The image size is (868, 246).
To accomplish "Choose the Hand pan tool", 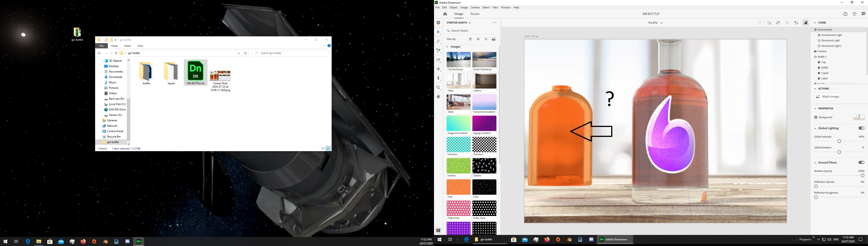I will tap(438, 97).
